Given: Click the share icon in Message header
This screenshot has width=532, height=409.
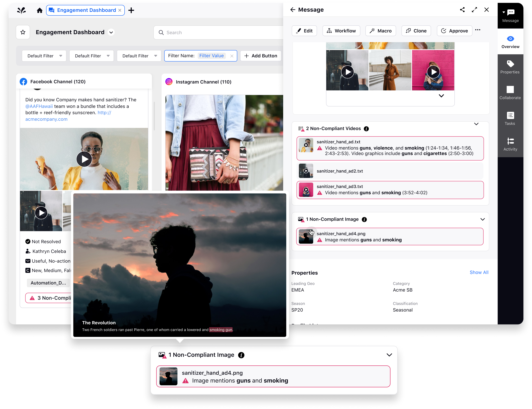Looking at the screenshot, I should coord(462,10).
